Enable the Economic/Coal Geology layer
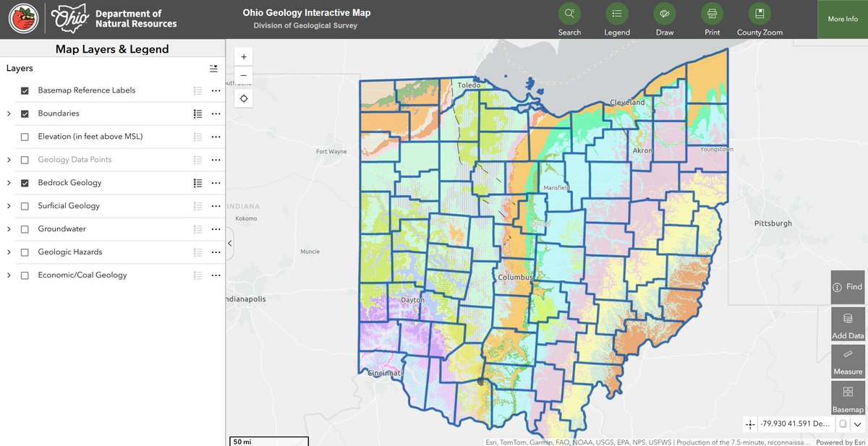Viewport: 868px width, 446px height. pos(25,275)
